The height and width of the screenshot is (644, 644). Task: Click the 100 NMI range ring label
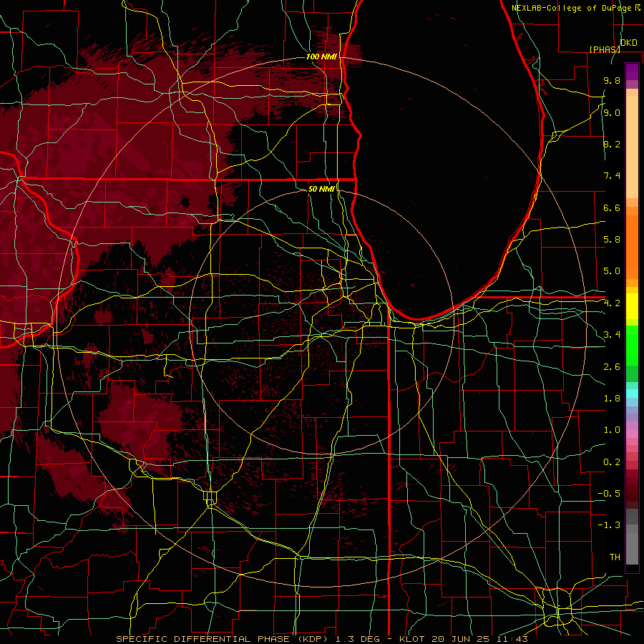[x=321, y=57]
